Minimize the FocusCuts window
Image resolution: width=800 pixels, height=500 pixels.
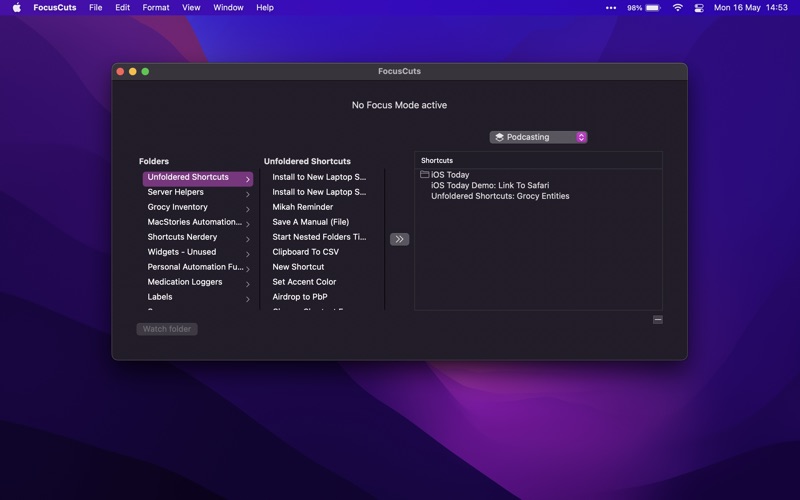(133, 71)
